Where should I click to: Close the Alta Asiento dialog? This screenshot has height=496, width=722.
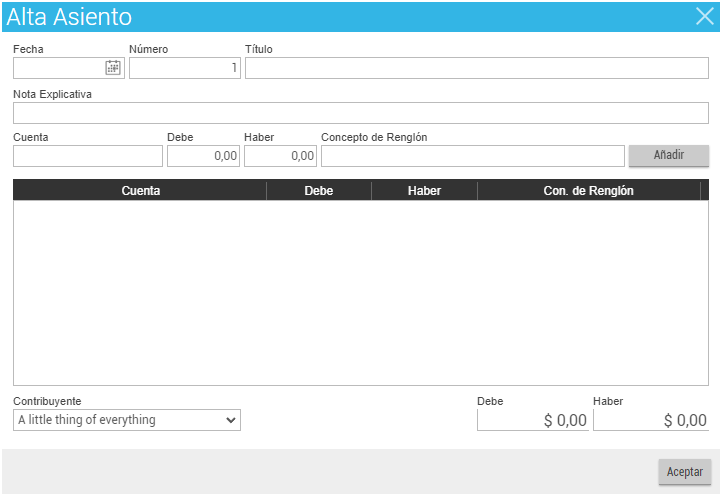click(704, 16)
